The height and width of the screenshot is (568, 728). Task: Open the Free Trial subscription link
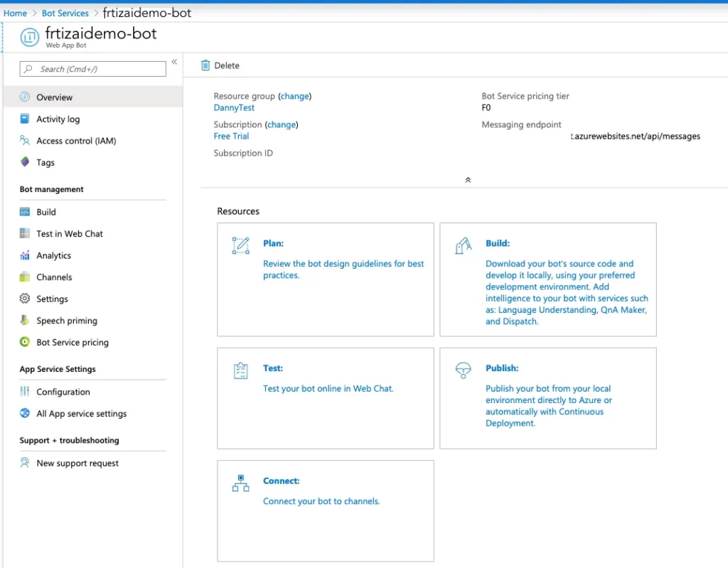coord(231,136)
